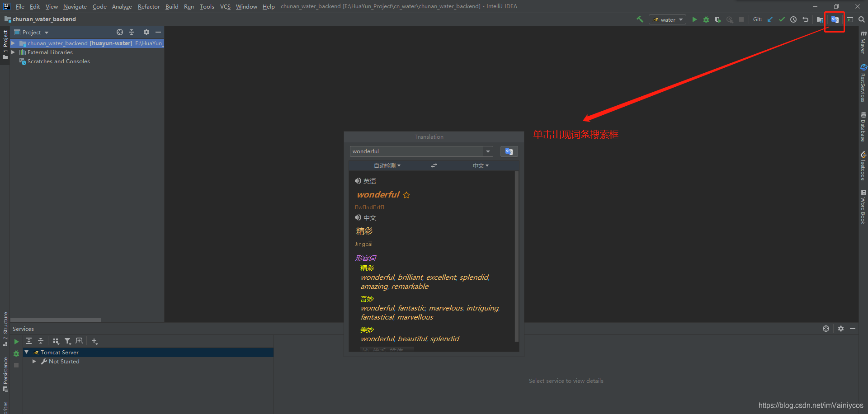
Task: Click the word 'fantastic' in the translation results
Action: click(411, 308)
